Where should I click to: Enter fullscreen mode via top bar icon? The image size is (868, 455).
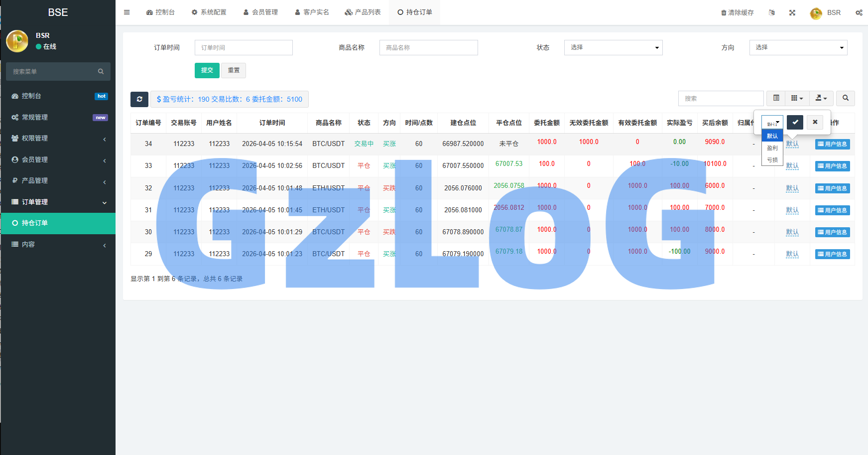792,12
